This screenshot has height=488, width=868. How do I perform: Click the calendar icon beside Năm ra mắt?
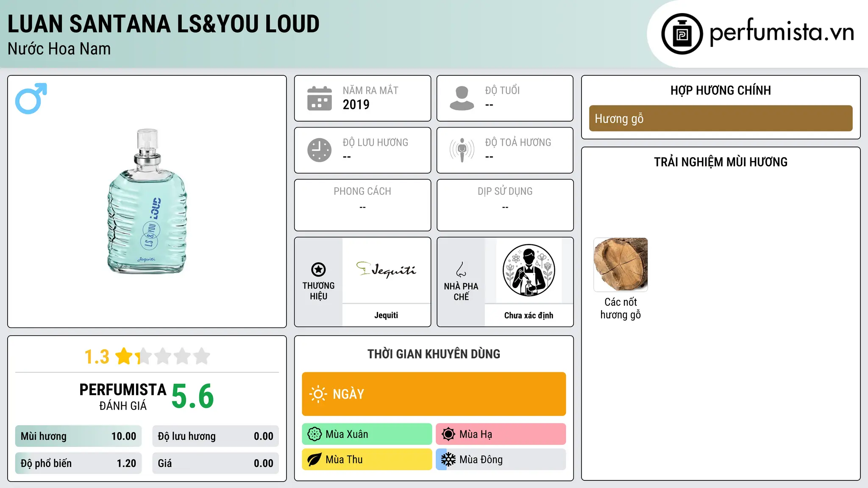[x=320, y=98]
